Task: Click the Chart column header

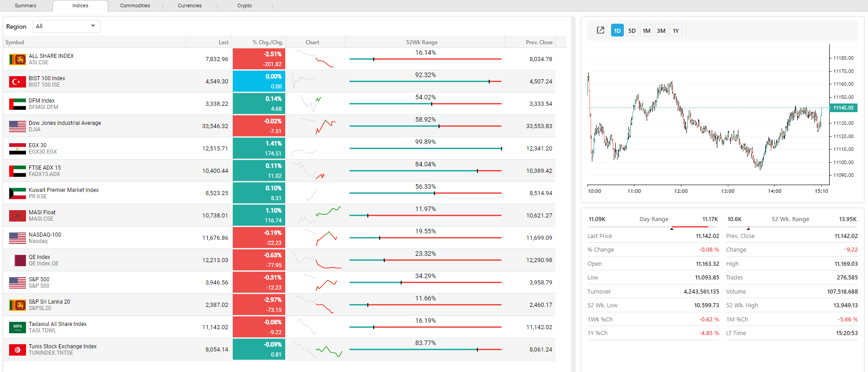Action: click(315, 42)
